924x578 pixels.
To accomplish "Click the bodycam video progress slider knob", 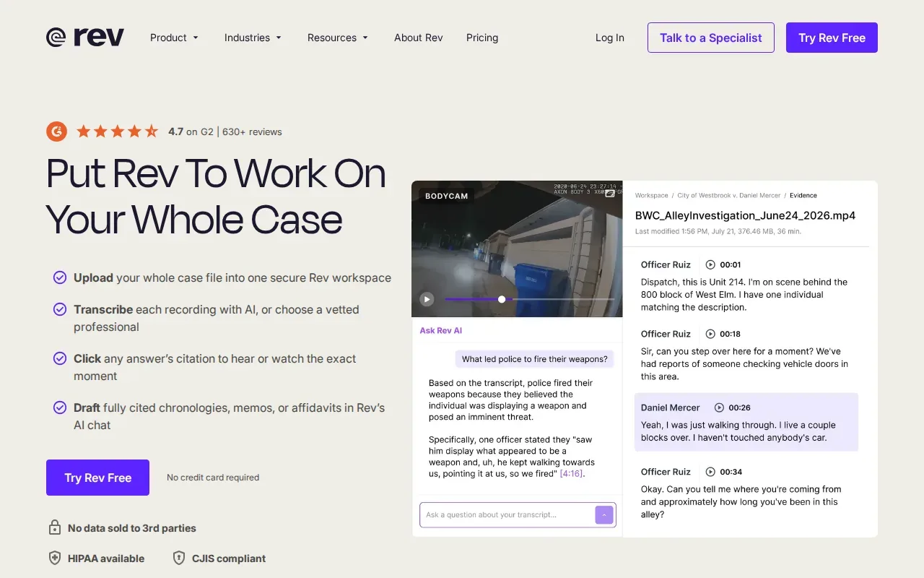I will coord(502,299).
